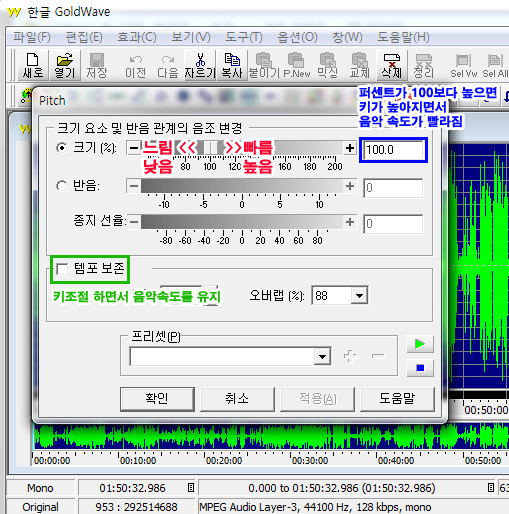Enable the 템포 보존 checkbox
509x514 pixels.
pyautogui.click(x=62, y=269)
